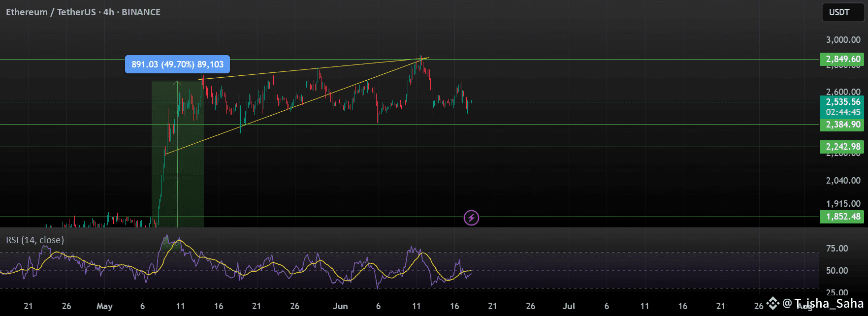Select the May label on time axis
The image size is (868, 316).
[104, 306]
